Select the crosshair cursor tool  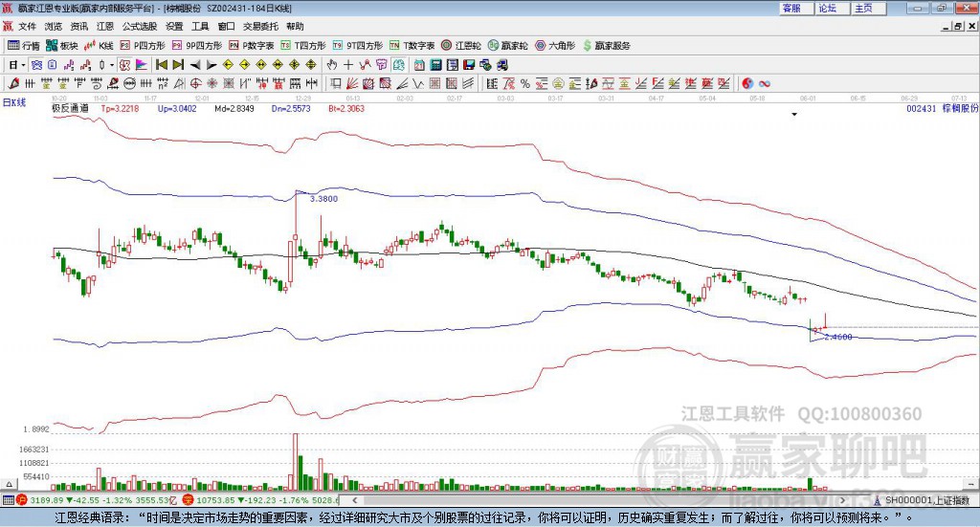tap(348, 65)
